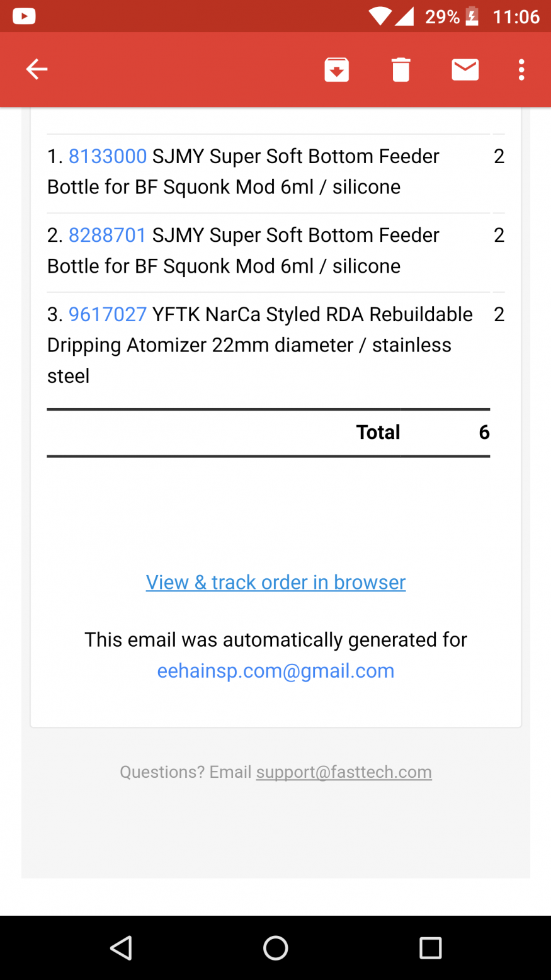Open the three-dot overflow menu
The image size is (551, 980).
pos(521,69)
